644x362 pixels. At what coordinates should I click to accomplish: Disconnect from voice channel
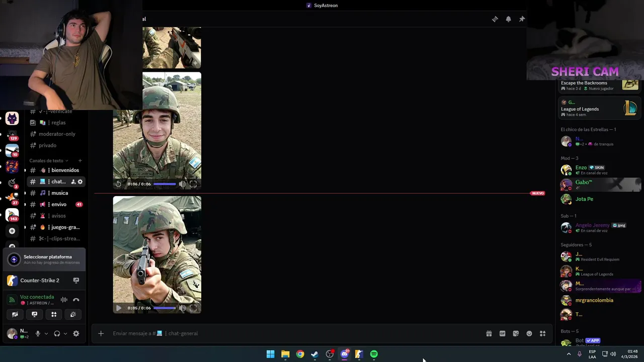76,300
